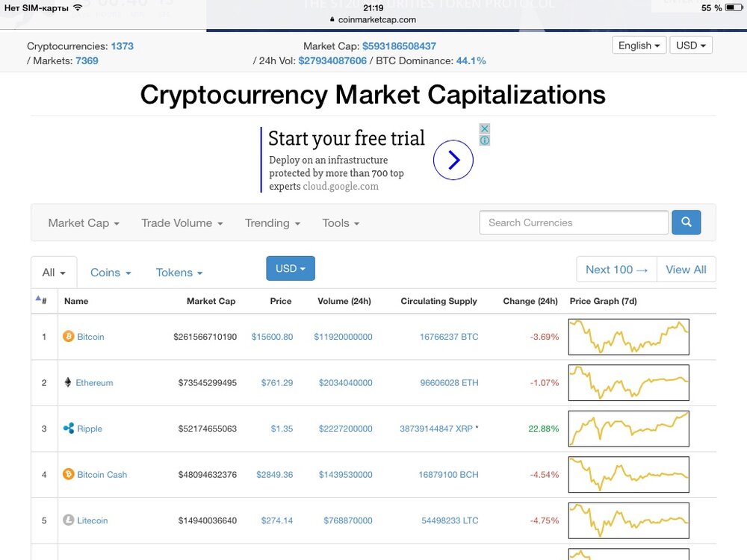The image size is (747, 560).
Task: Click the 24h Vol value link
Action: click(332, 60)
